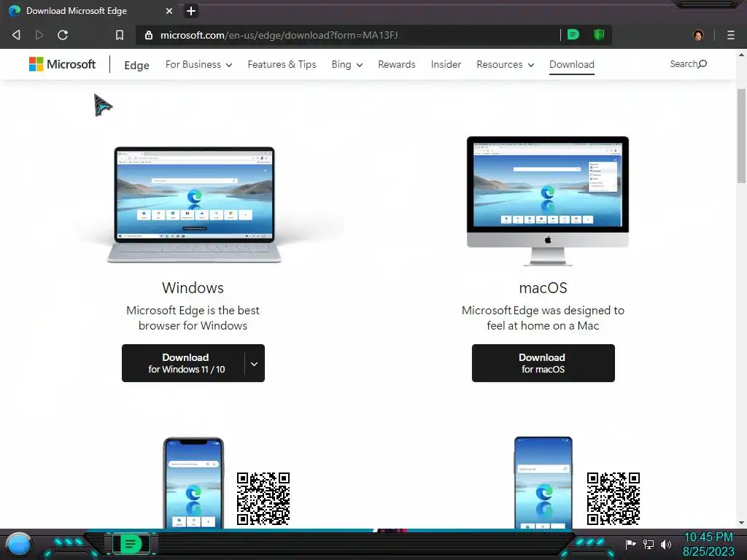Click the 'Windows' heading text
The width and height of the screenshot is (747, 560).
pos(193,287)
